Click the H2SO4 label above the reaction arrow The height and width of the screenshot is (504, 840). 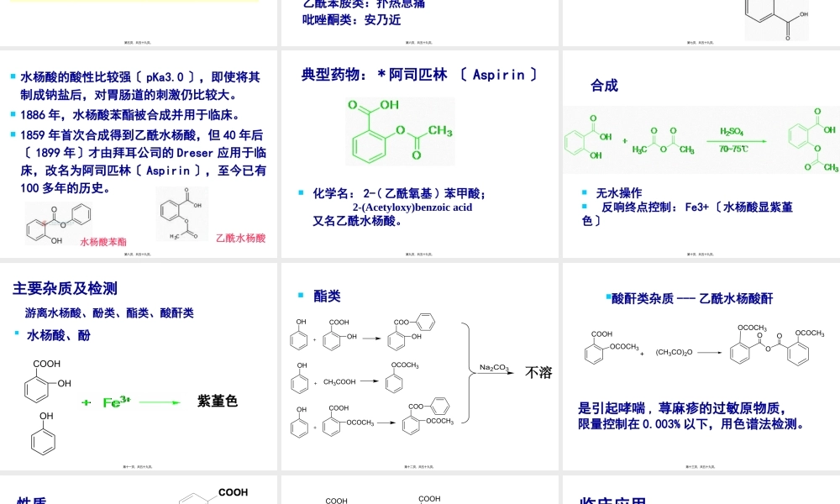click(732, 131)
